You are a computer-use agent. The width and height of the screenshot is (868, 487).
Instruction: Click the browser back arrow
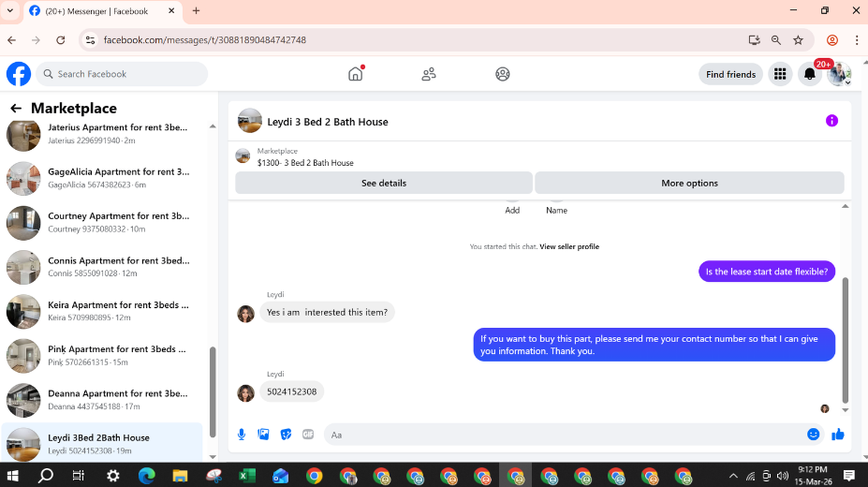coord(11,40)
